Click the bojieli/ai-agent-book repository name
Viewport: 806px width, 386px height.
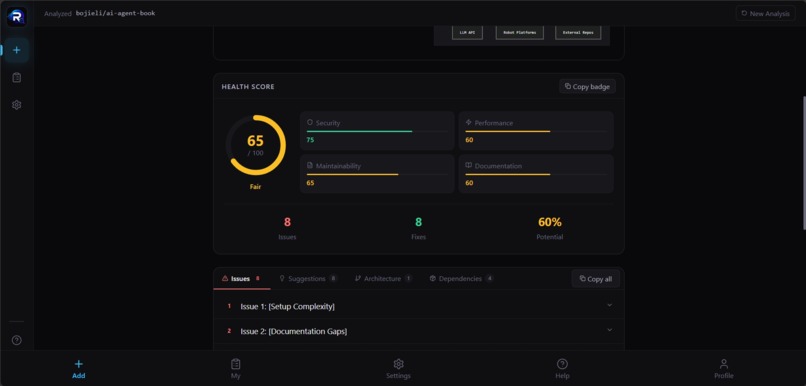pyautogui.click(x=116, y=13)
